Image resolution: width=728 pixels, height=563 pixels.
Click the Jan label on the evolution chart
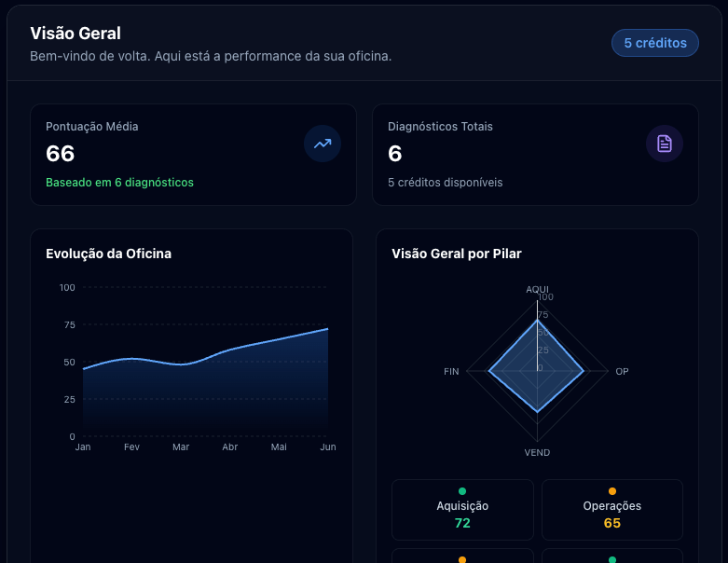tap(83, 447)
